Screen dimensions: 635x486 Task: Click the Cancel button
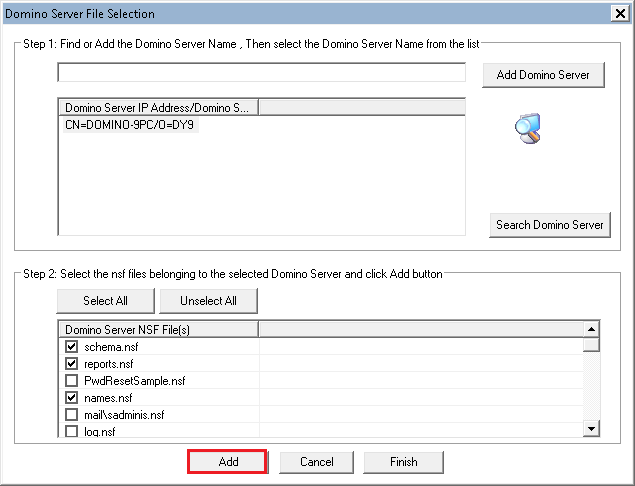pos(317,462)
